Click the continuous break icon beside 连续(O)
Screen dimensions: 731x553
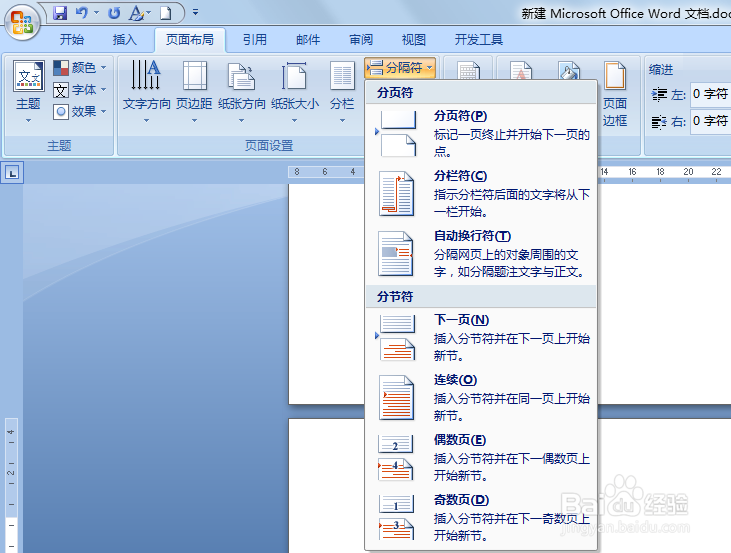(x=396, y=398)
